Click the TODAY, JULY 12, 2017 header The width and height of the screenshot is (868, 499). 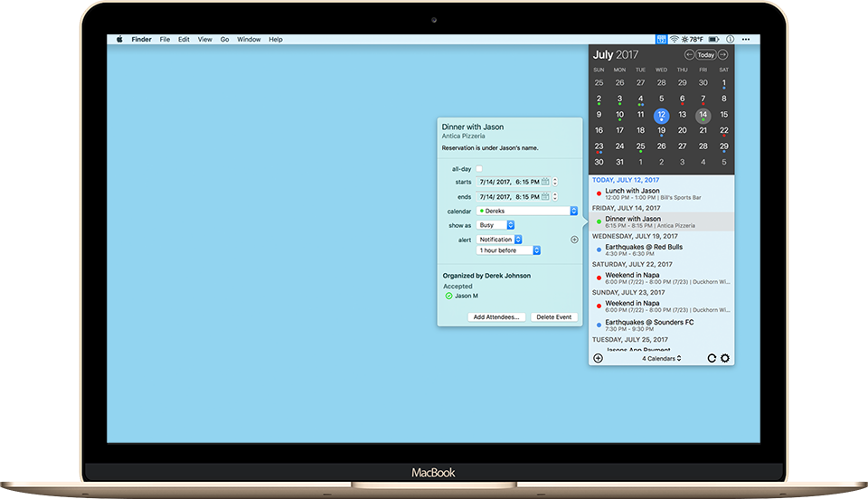click(x=626, y=180)
